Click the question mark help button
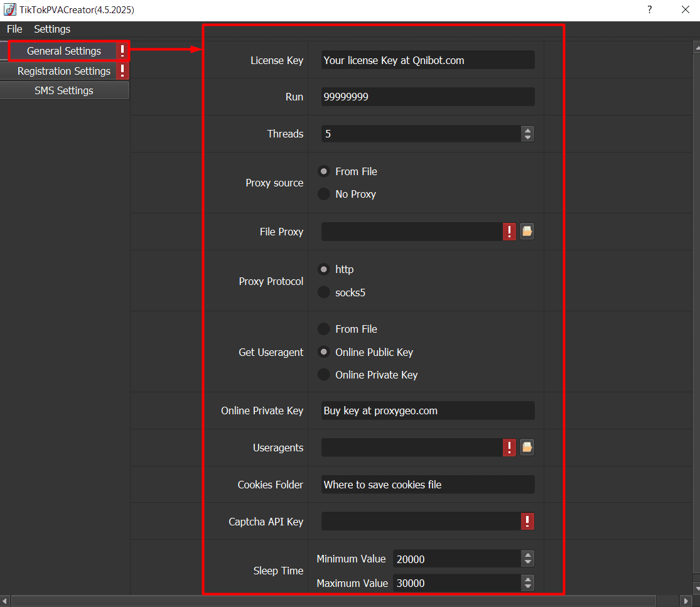The image size is (700, 607). 650,9
